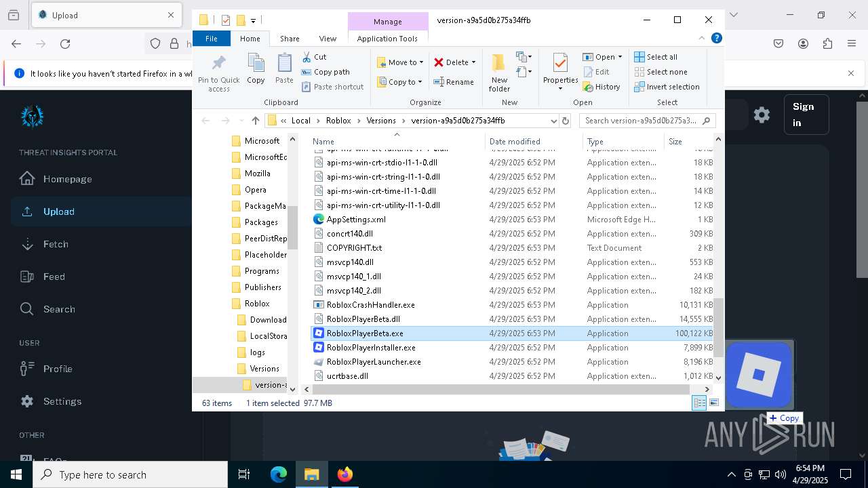Screen dimensions: 868x488
Task: Click the Sign in button
Action: pos(806,115)
